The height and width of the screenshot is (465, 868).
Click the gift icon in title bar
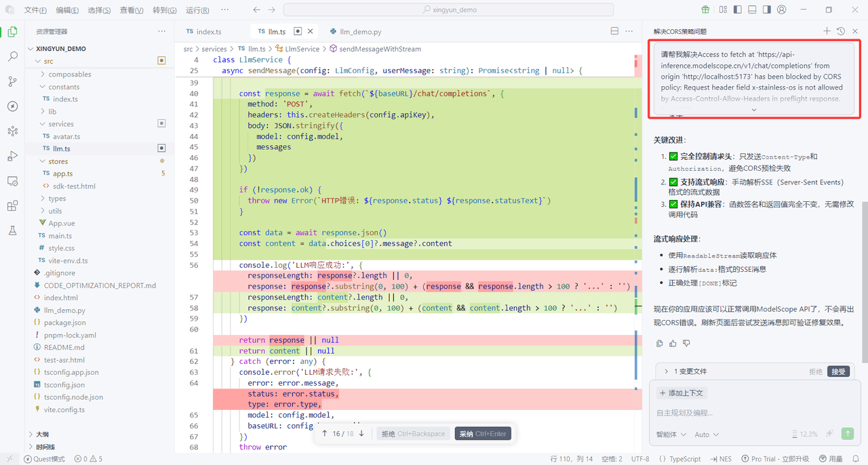(x=706, y=9)
